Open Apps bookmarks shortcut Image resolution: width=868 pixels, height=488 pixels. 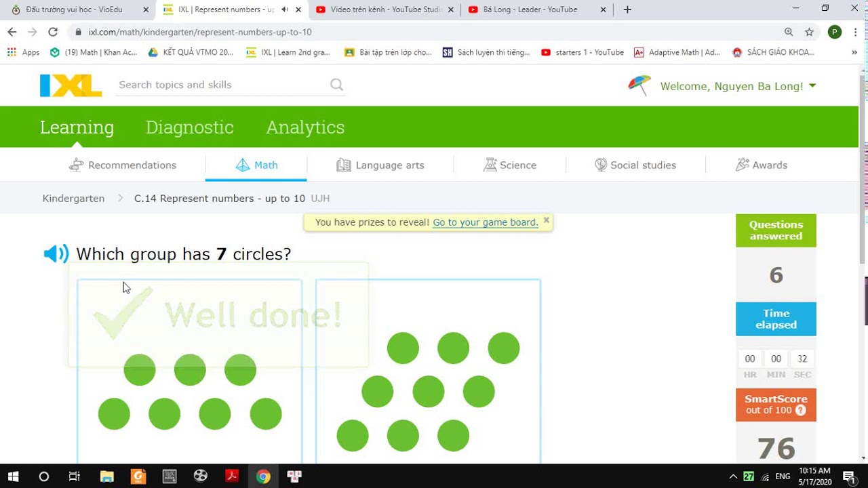[24, 52]
